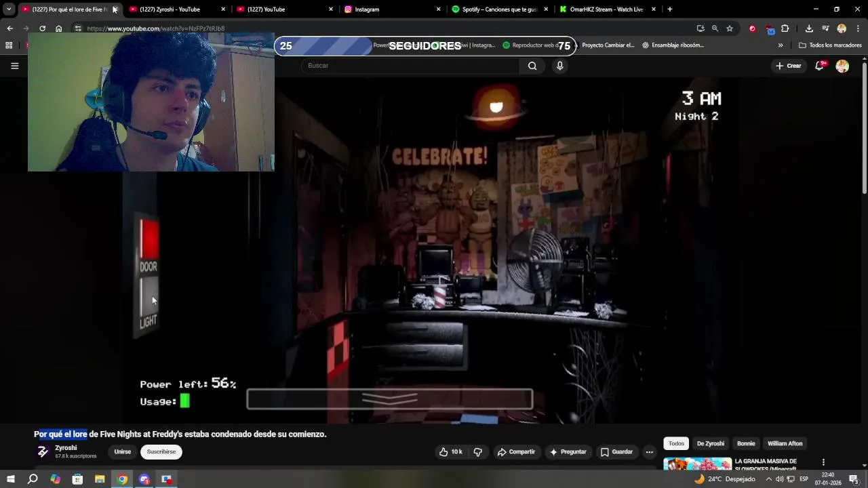The height and width of the screenshot is (488, 868).
Task: Open the media controls icon in Chrome toolbar
Action: pos(825,28)
